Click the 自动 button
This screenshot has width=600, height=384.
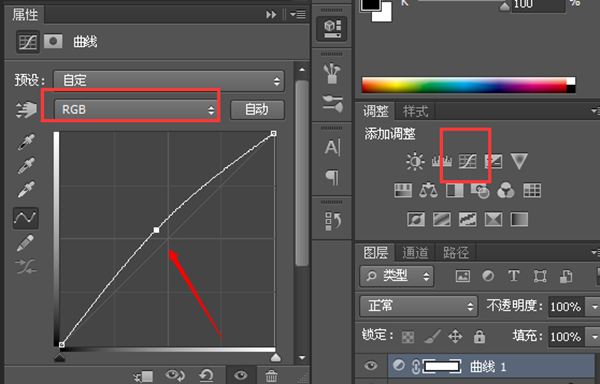tap(257, 110)
